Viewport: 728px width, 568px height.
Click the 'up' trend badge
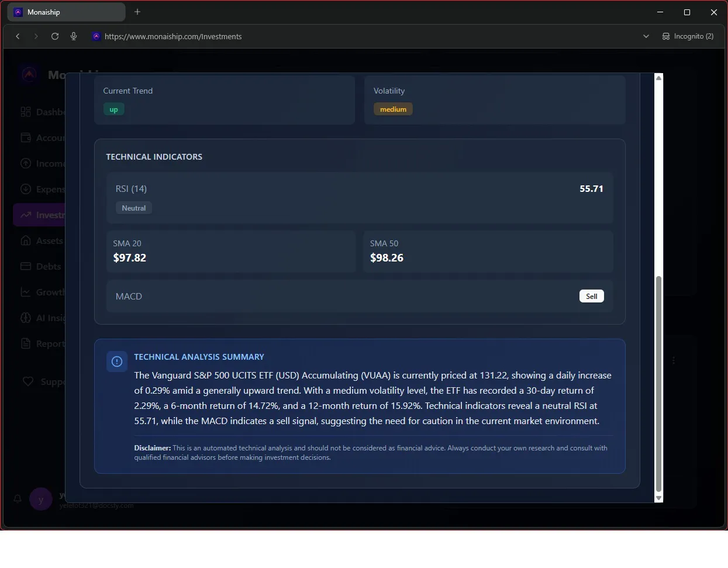point(113,109)
